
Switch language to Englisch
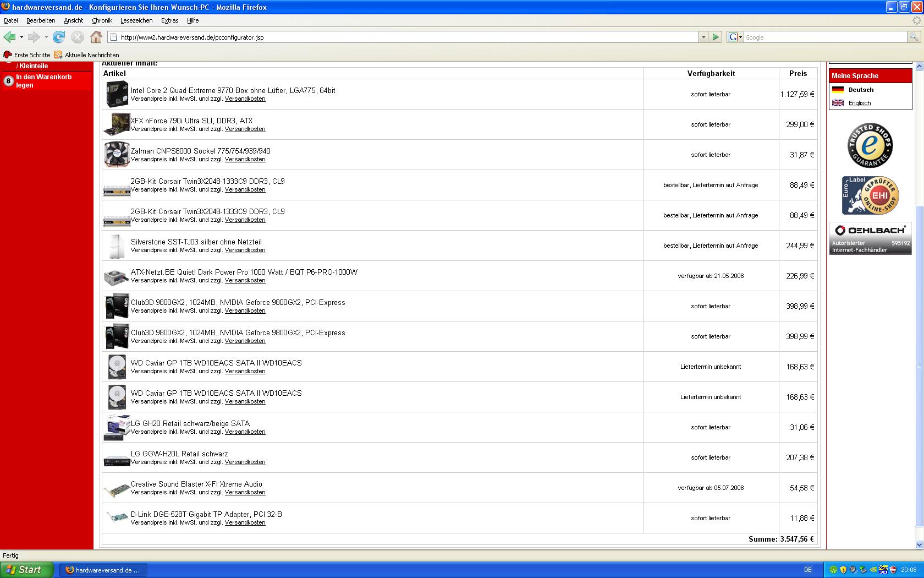(860, 103)
